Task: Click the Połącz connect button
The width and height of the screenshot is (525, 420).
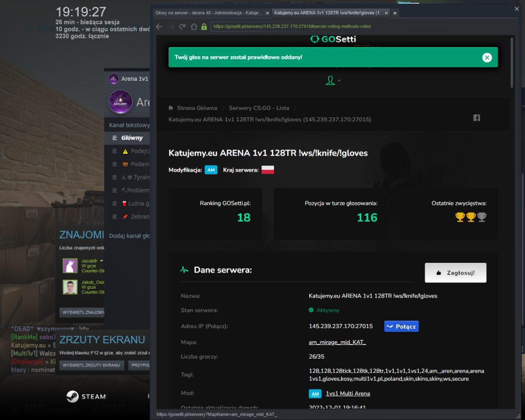Action: (401, 326)
